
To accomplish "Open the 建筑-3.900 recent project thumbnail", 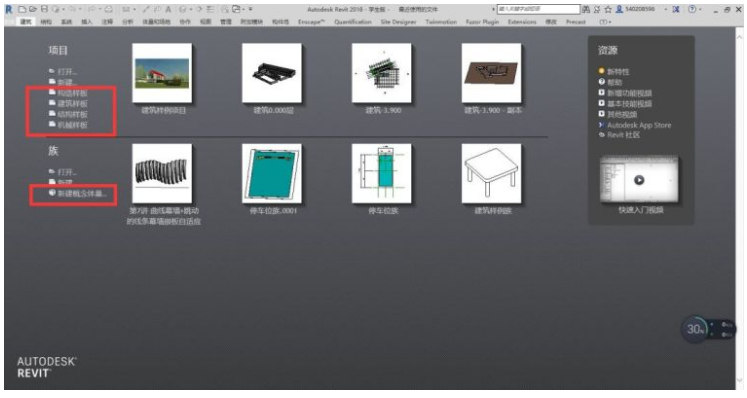I will 382,73.
